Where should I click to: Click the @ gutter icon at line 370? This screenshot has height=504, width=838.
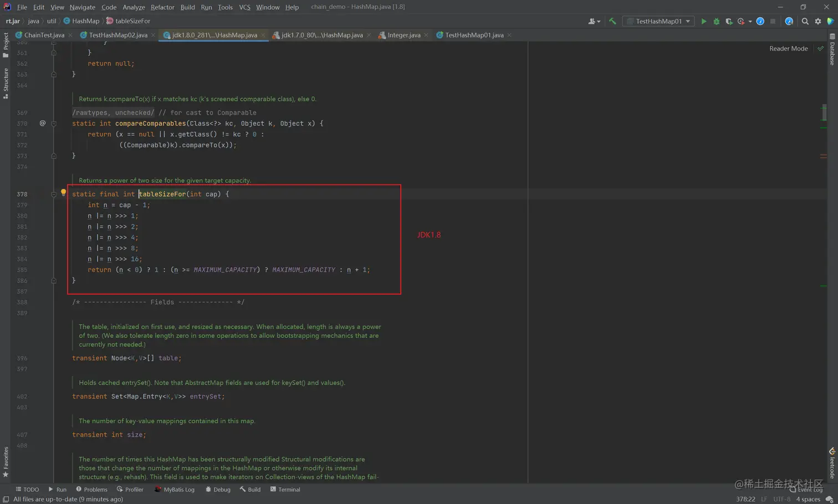pos(42,123)
